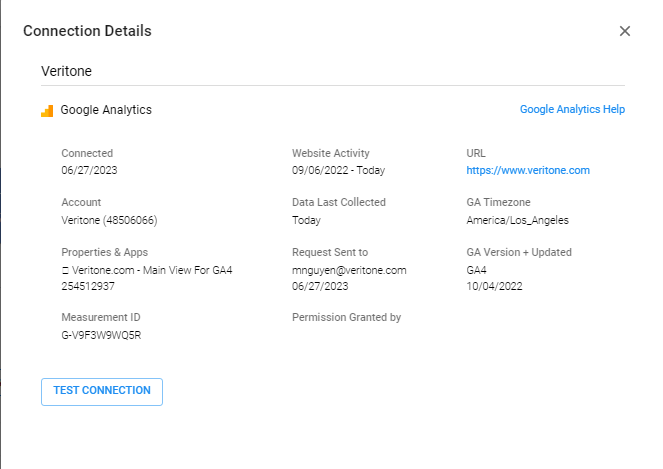Click the Account value Veritone (48506066)
663x469 pixels.
click(x=109, y=220)
